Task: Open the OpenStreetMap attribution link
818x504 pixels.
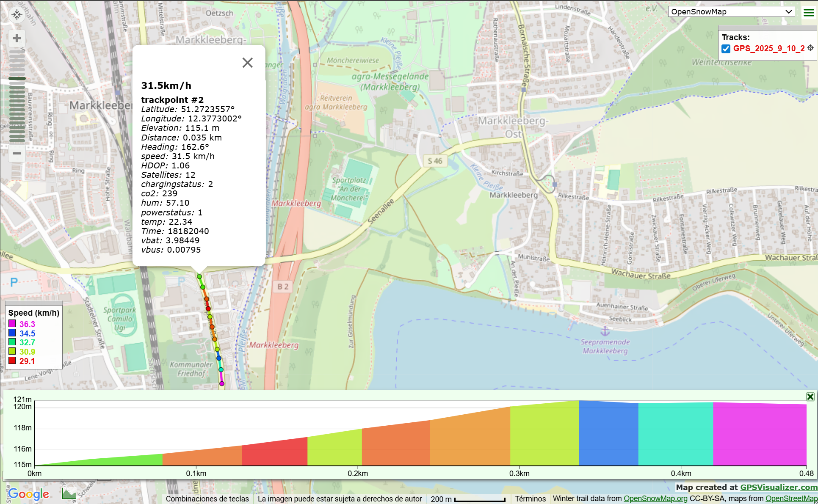Action: coord(791,498)
